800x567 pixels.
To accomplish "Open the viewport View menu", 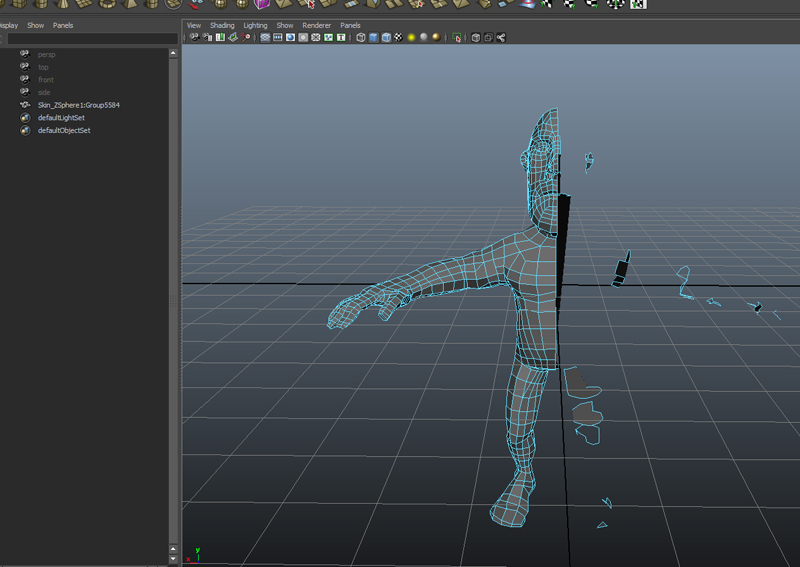I will pos(194,25).
